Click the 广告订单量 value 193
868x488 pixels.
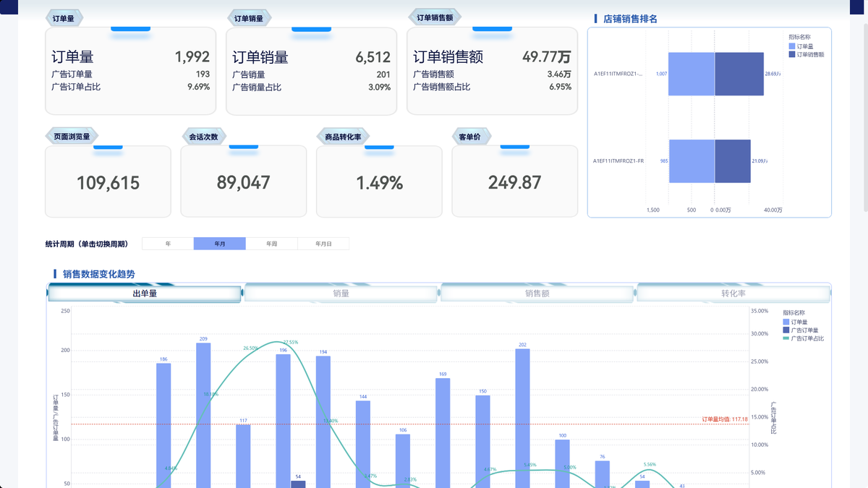coord(203,74)
